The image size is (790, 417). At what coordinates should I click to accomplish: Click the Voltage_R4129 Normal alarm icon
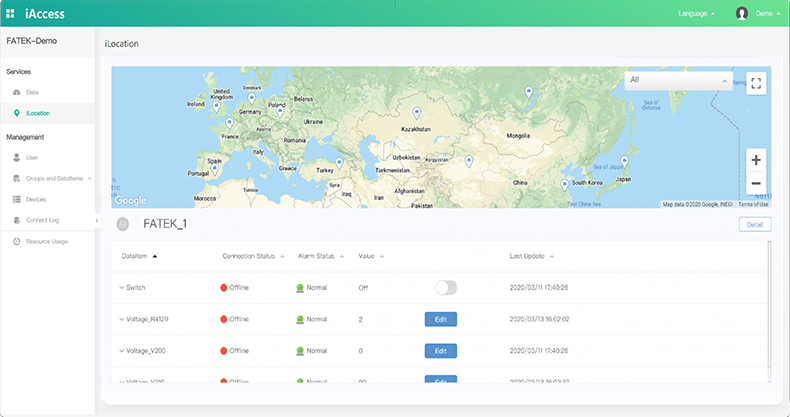[x=300, y=319]
